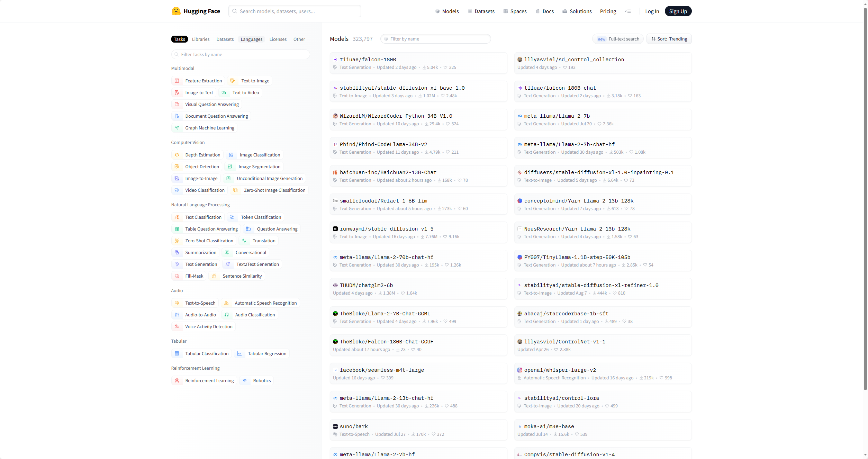This screenshot has height=459, width=868.
Task: Open the Docs link in navbar
Action: [545, 11]
